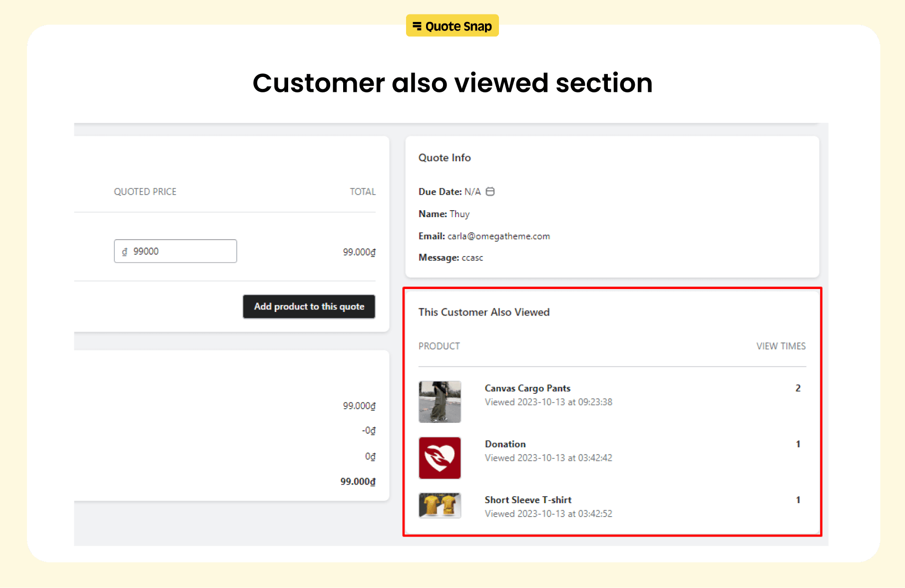Open the calendar icon beside Due Date

click(490, 191)
